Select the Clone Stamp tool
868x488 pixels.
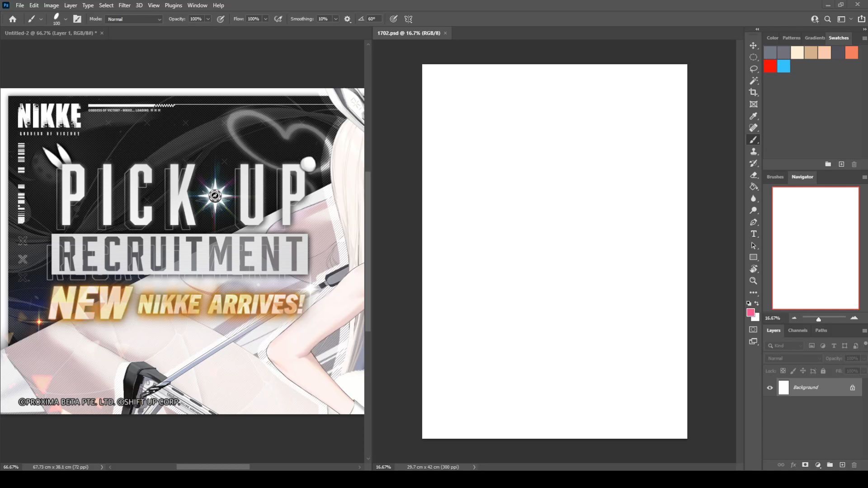pyautogui.click(x=753, y=151)
